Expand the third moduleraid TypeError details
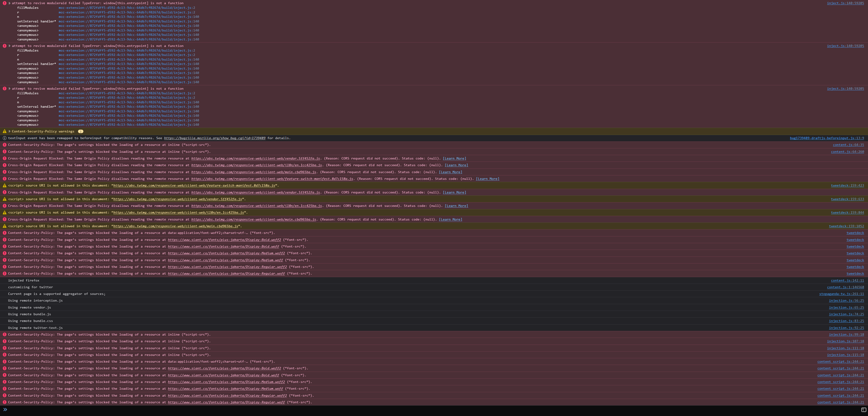The image size is (868, 416). (x=9, y=88)
